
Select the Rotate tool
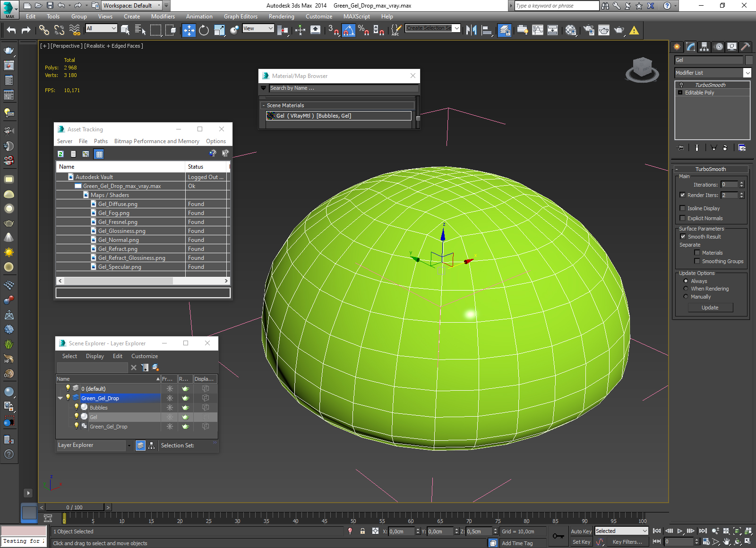[204, 30]
